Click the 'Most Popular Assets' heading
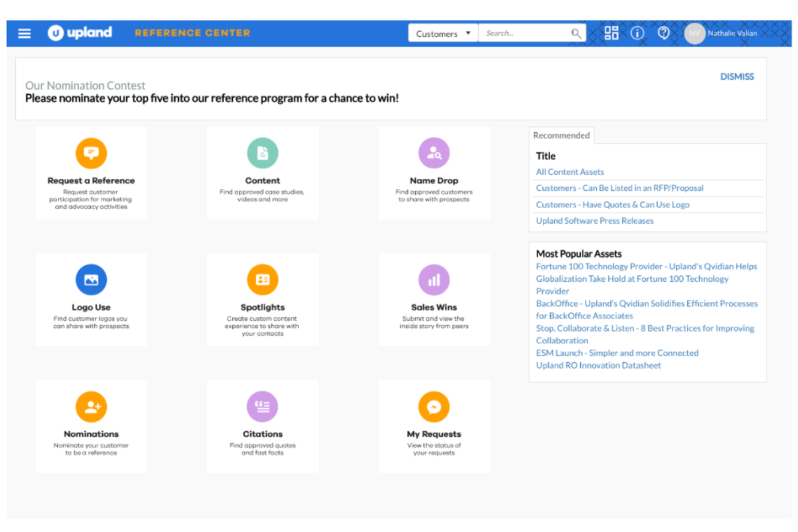Viewport: 798px width, 532px height. 579,254
